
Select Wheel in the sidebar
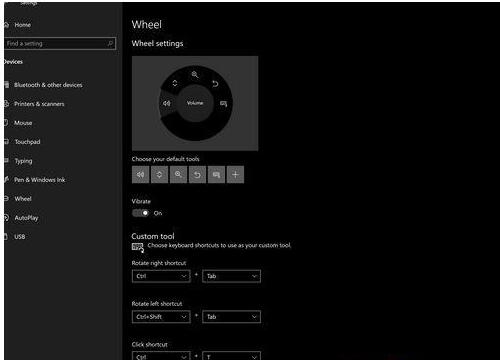tap(23, 199)
